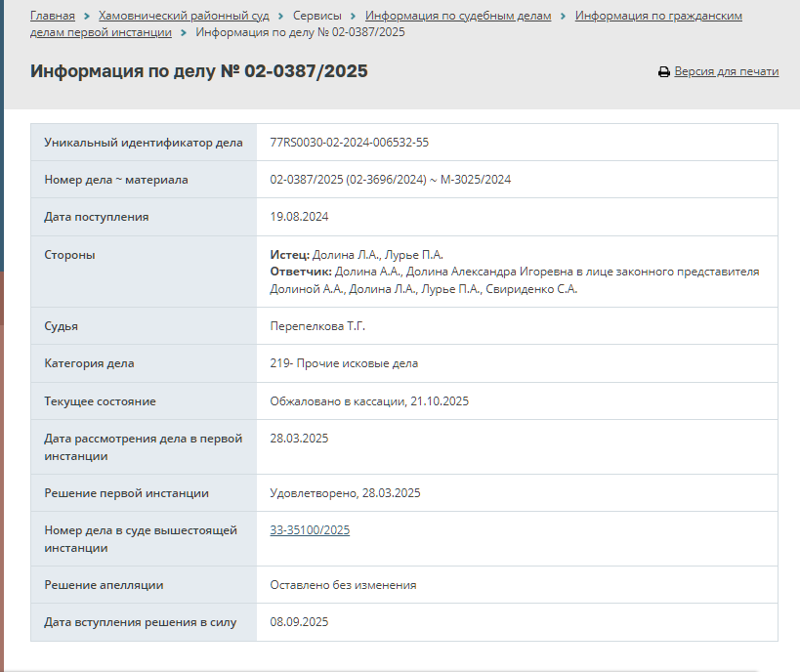Click the page heading Информация по делу

199,71
